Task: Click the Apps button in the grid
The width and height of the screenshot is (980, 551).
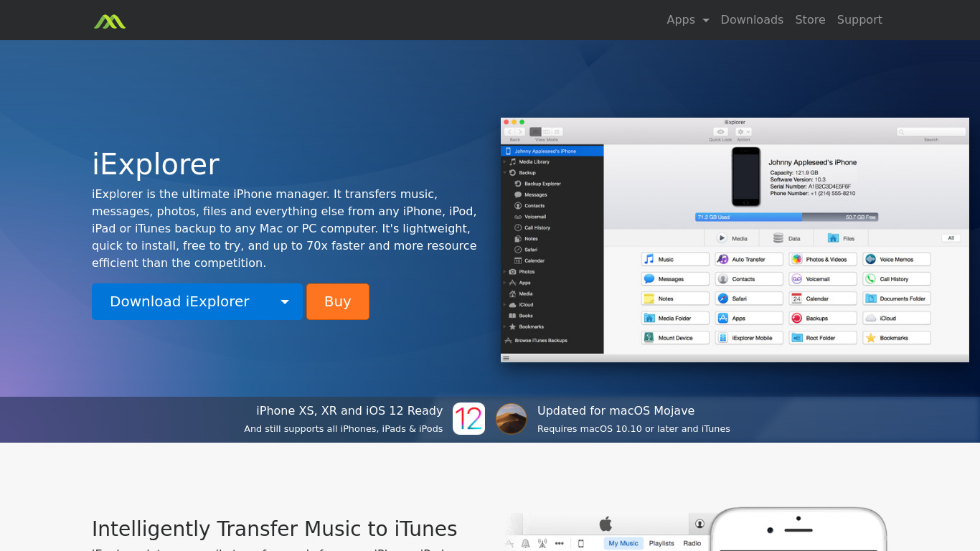Action: (x=749, y=318)
